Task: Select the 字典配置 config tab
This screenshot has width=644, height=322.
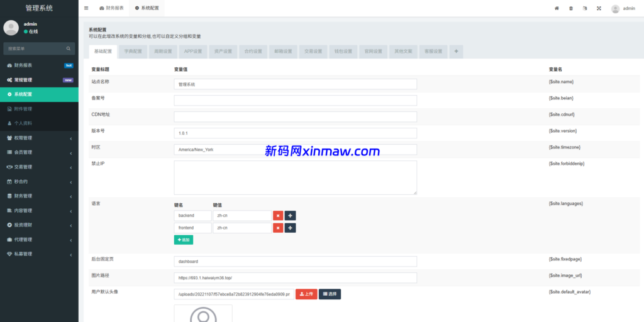Action: tap(133, 52)
